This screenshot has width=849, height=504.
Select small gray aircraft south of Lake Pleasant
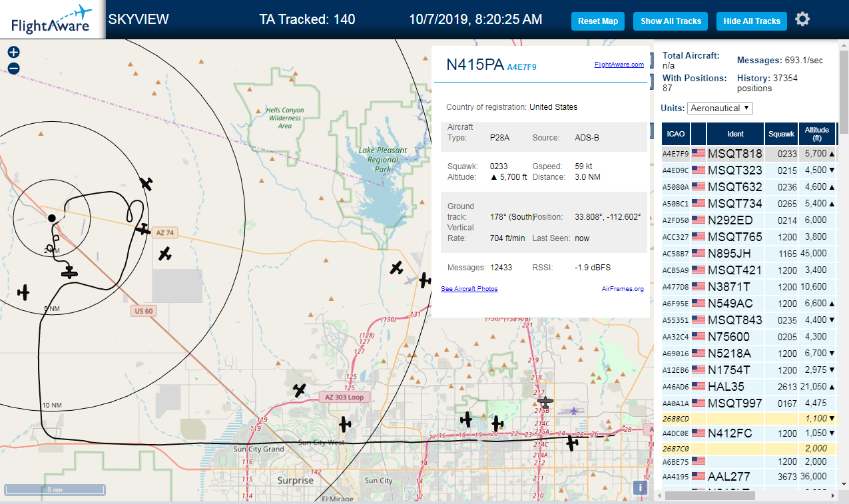(x=411, y=280)
